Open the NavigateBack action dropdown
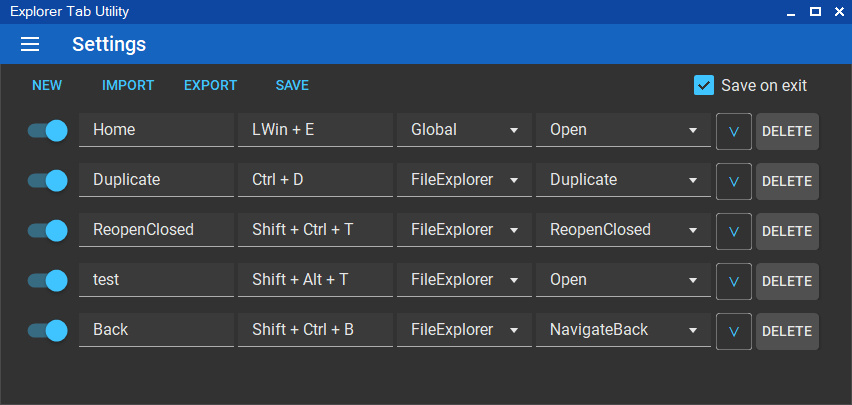 623,330
